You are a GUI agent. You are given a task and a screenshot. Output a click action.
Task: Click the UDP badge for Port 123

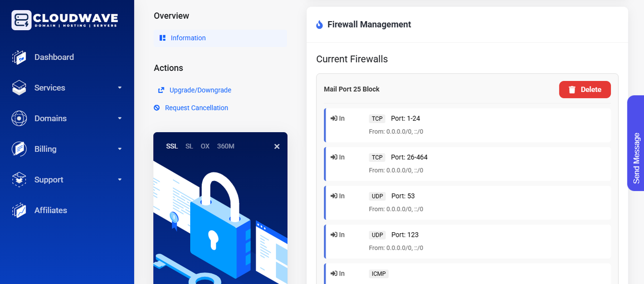point(377,235)
